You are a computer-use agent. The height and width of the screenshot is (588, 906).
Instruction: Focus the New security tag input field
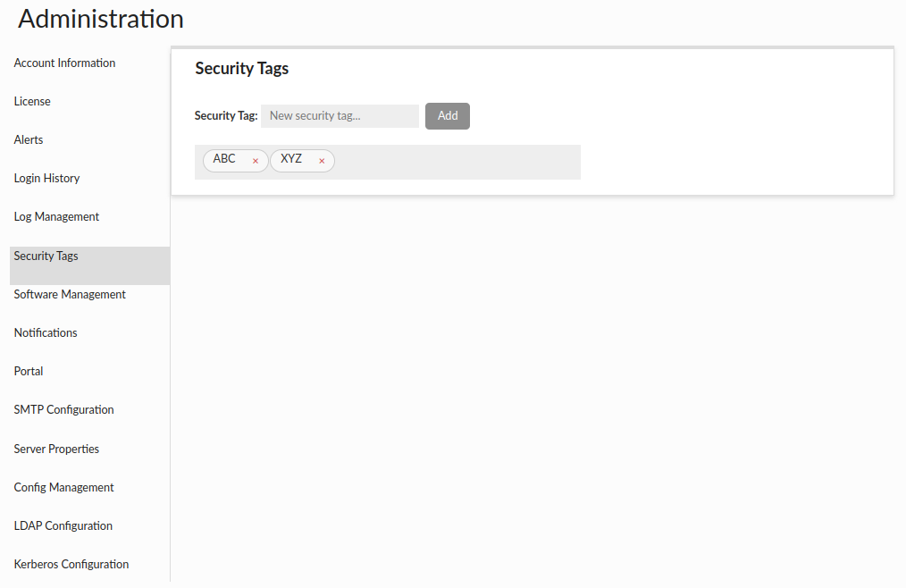point(340,116)
